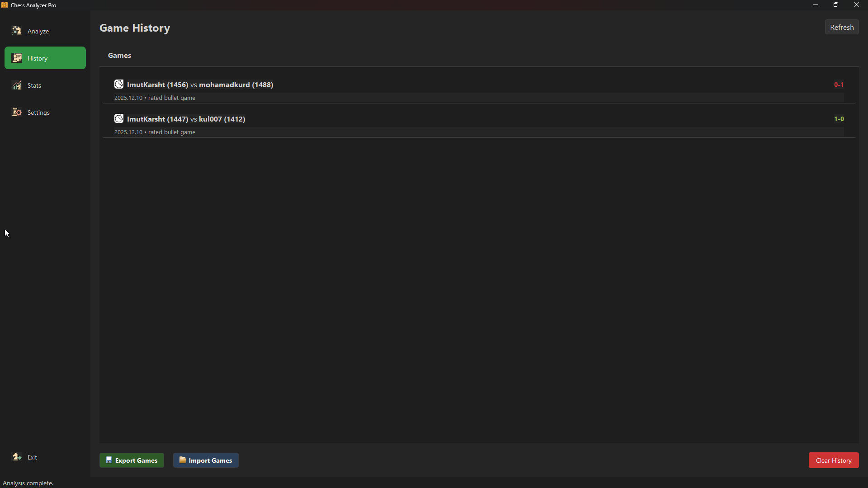Minimize the Chess Analyzer Pro window
This screenshot has height=488, width=868.
pyautogui.click(x=816, y=5)
